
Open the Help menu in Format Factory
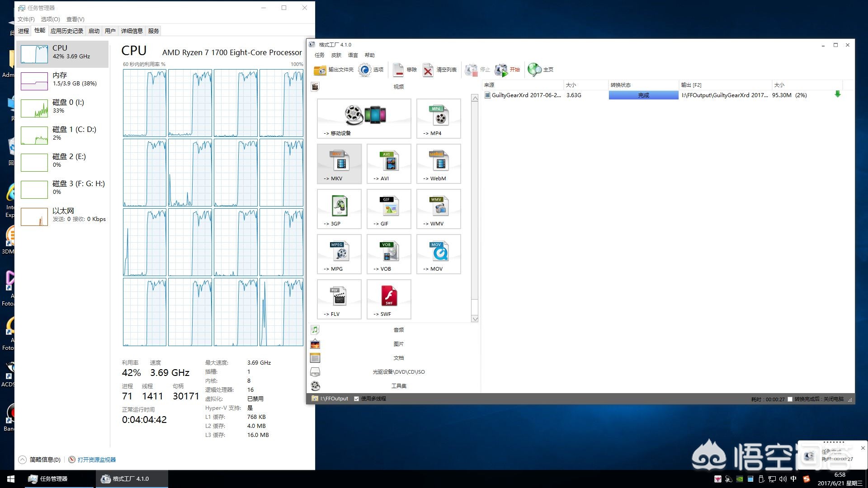(x=370, y=55)
